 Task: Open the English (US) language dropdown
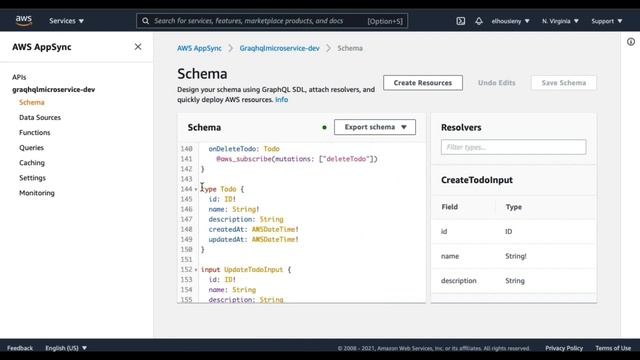66,348
